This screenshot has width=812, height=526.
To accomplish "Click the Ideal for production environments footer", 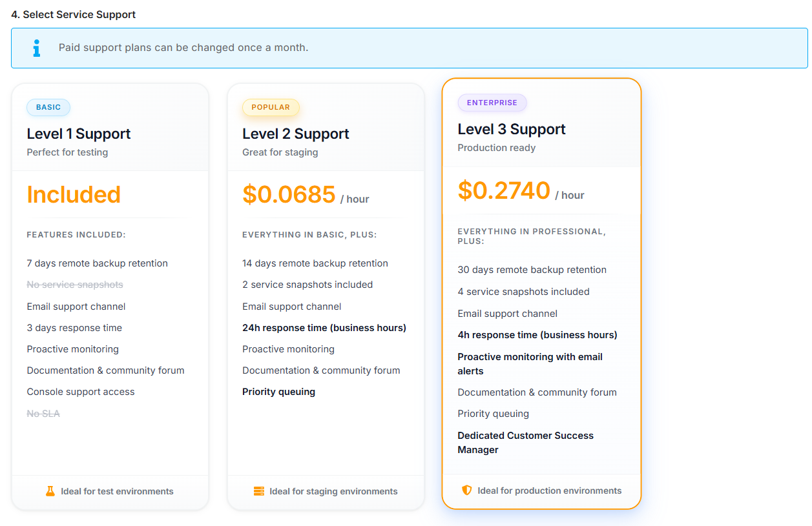I will tap(549, 491).
